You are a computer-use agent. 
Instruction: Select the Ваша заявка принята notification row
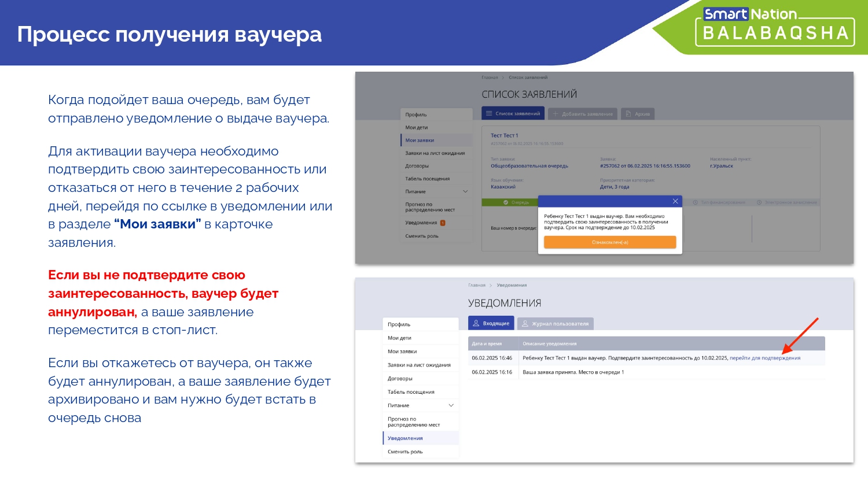click(573, 372)
